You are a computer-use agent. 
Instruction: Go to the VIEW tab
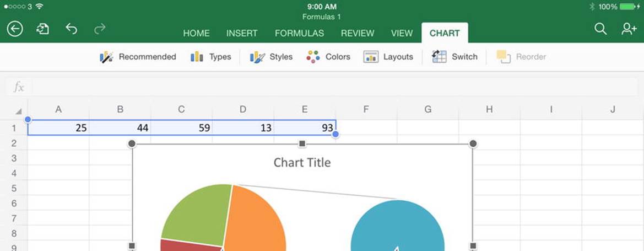click(402, 33)
